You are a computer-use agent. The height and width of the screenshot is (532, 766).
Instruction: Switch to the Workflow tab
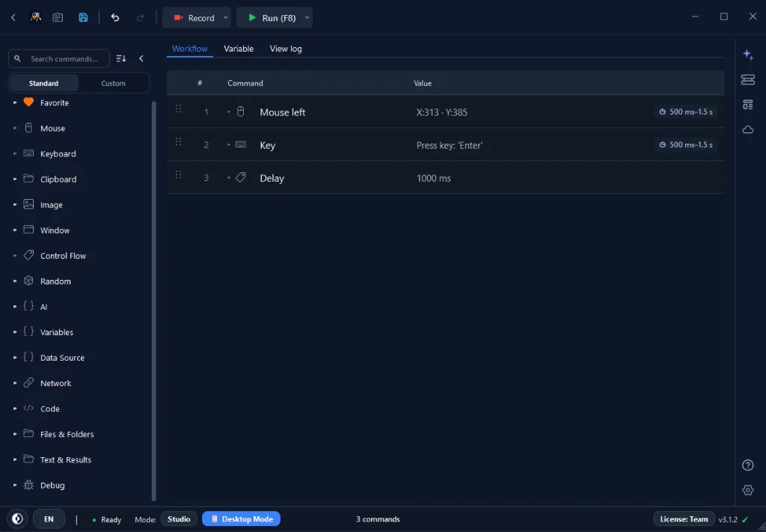190,49
